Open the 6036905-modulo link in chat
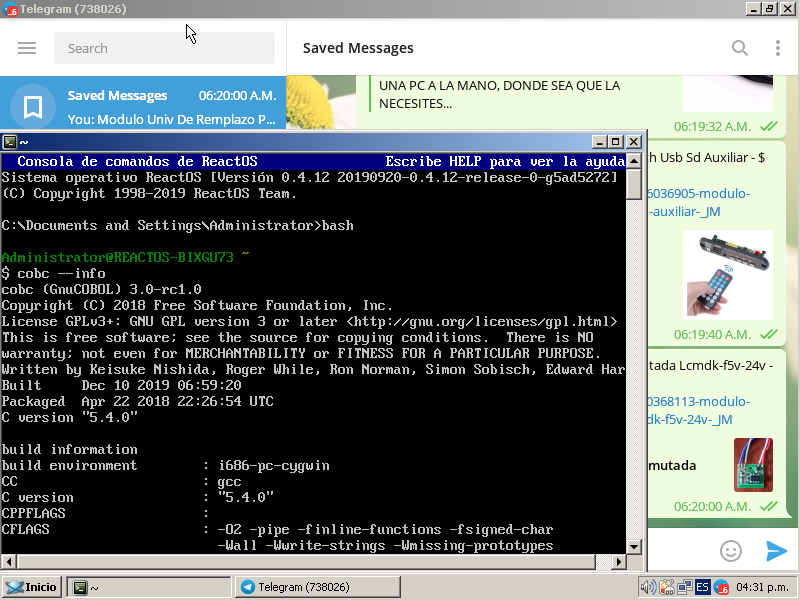800x600 pixels. (x=699, y=203)
